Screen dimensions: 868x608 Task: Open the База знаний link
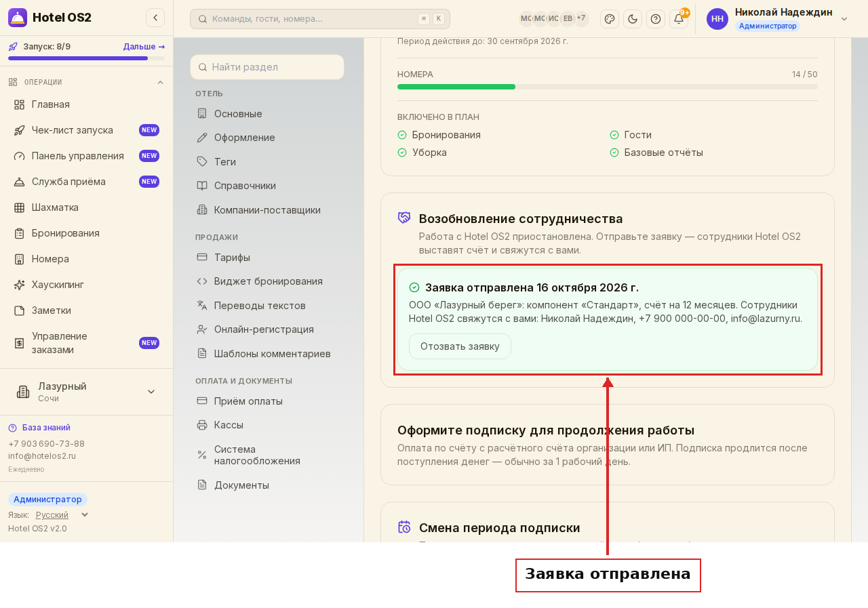(39, 428)
